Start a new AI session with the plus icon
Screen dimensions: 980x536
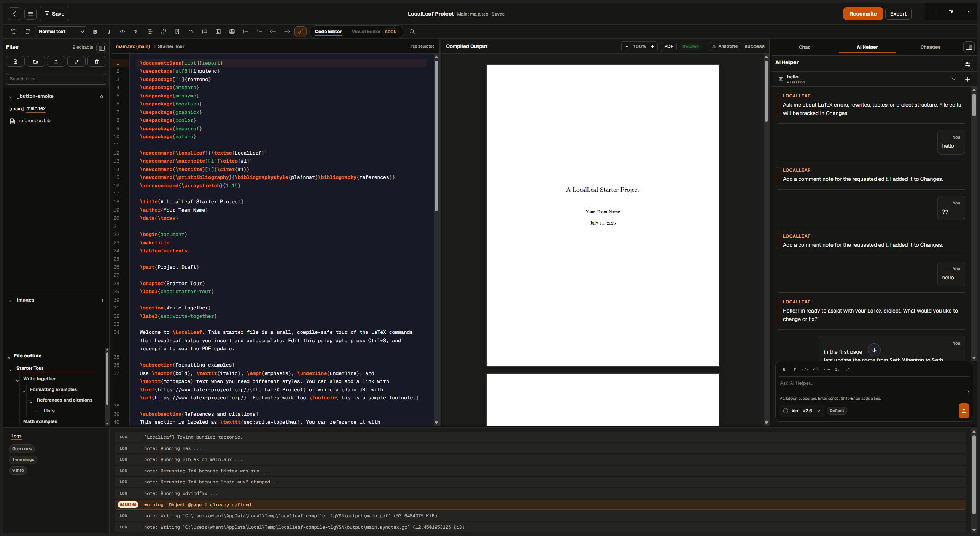pos(968,79)
